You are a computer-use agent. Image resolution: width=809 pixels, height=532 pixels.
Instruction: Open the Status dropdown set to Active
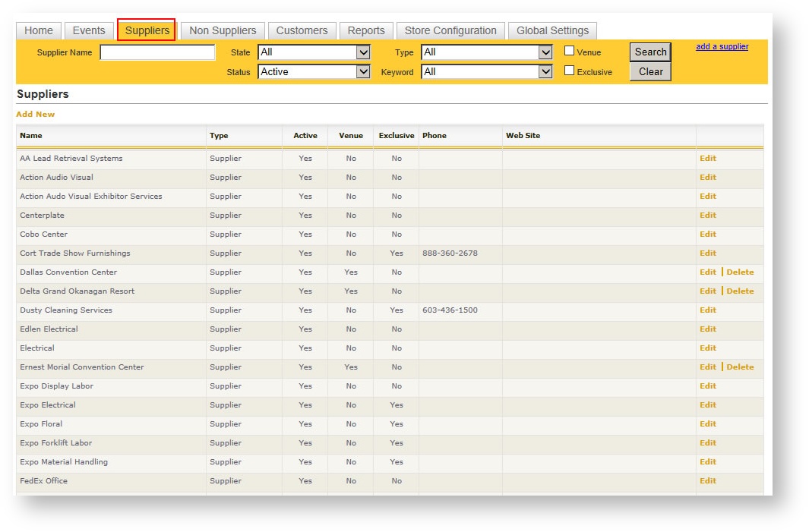click(314, 72)
